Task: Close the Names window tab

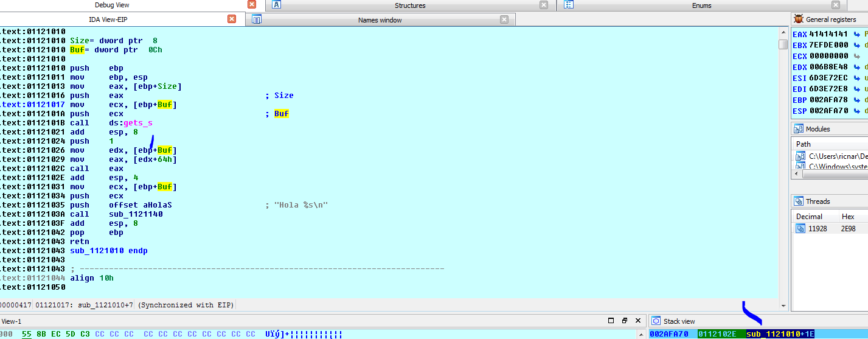Action: [504, 19]
